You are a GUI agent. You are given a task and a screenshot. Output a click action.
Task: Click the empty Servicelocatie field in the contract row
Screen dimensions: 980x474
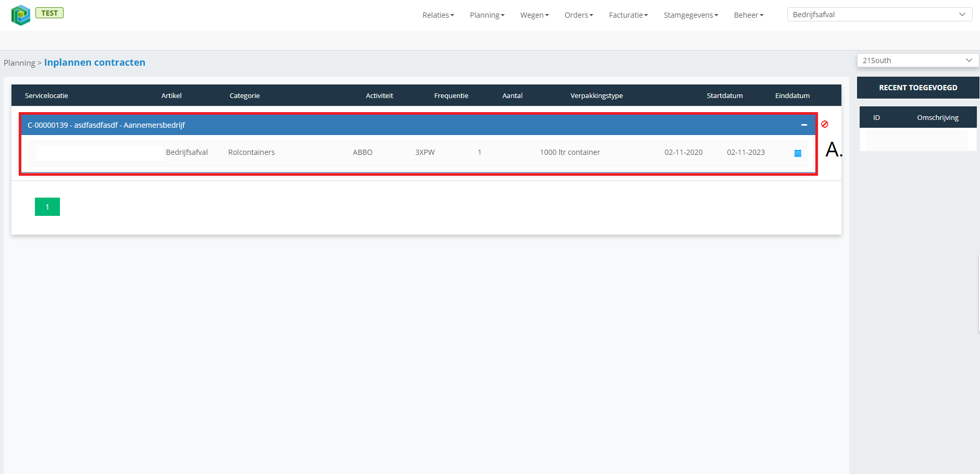point(98,152)
